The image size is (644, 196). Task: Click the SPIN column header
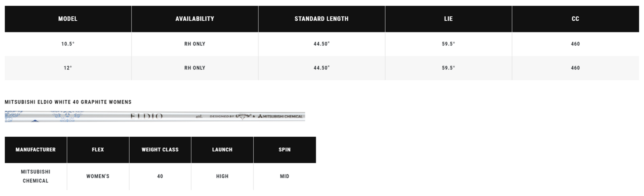[284, 150]
